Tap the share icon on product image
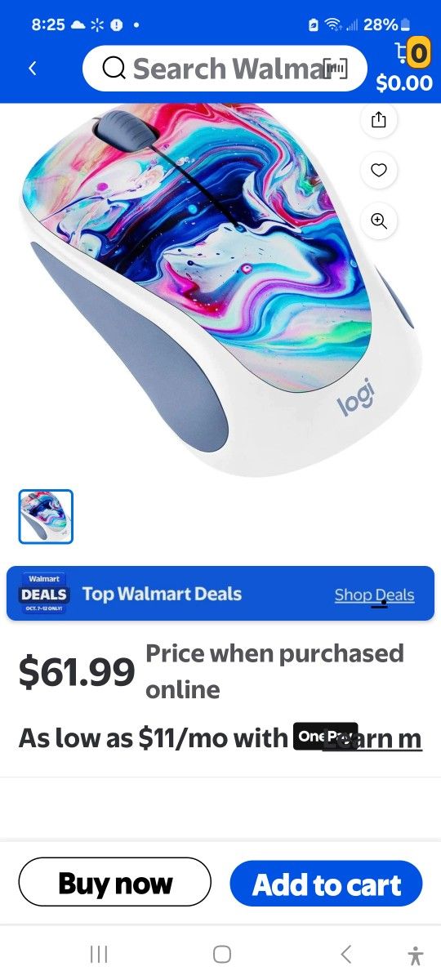Screen dimensions: 441x980 click(378, 120)
